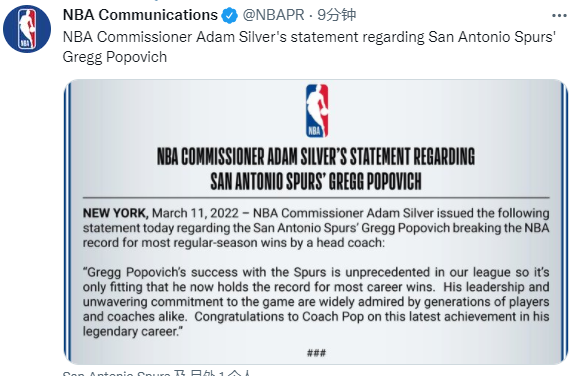The width and height of the screenshot is (569, 376).
Task: Click the horizontal divider below the headline
Action: point(316,198)
